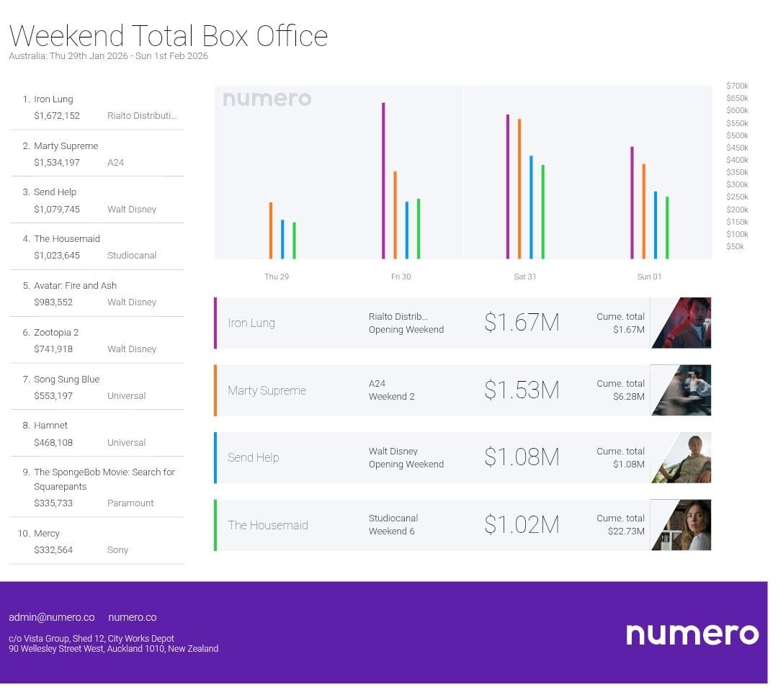Select Hamnet in the ranking list
778x700 pixels.
tap(50, 425)
